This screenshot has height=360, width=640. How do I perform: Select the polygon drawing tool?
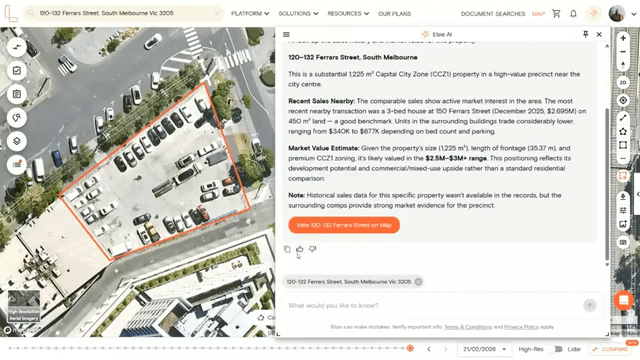point(623,131)
